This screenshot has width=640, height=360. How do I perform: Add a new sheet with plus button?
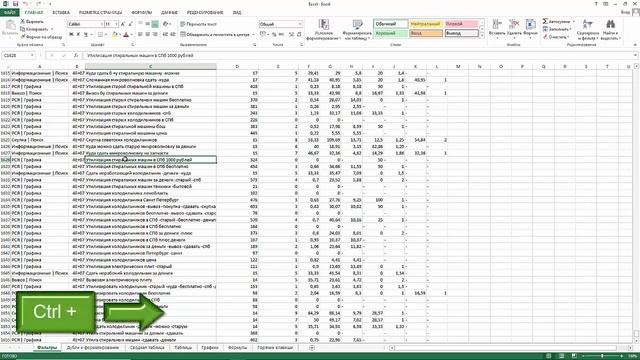point(312,348)
